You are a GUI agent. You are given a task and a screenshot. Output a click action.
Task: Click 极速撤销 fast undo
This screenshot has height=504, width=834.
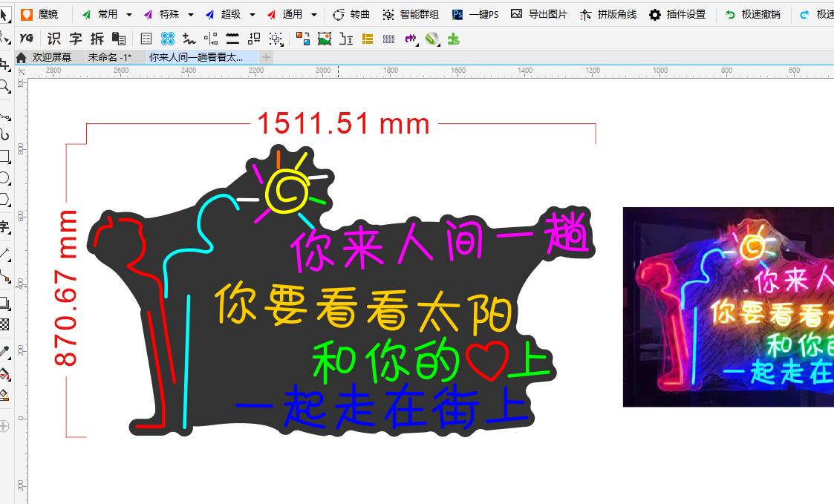[x=753, y=14]
